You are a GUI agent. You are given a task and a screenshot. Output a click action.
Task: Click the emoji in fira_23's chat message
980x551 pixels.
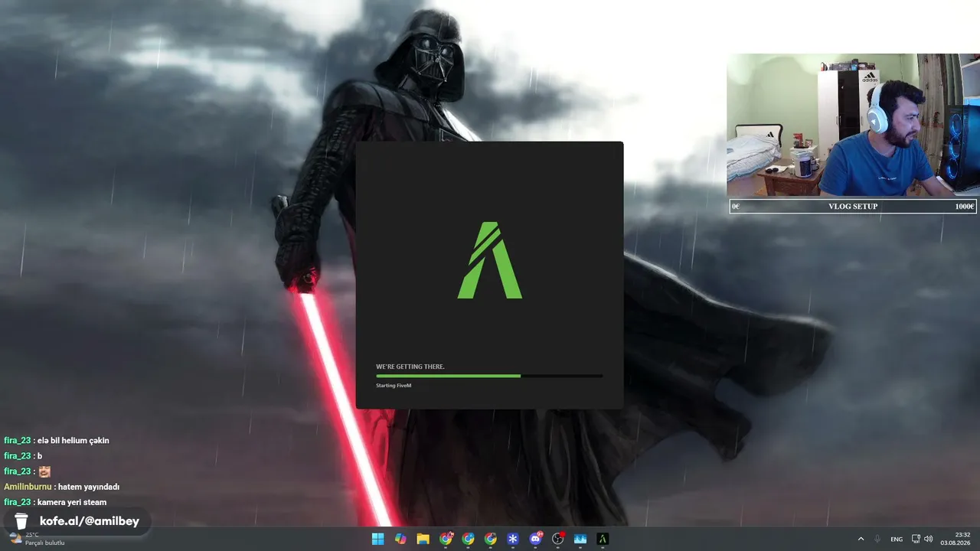[x=44, y=471]
